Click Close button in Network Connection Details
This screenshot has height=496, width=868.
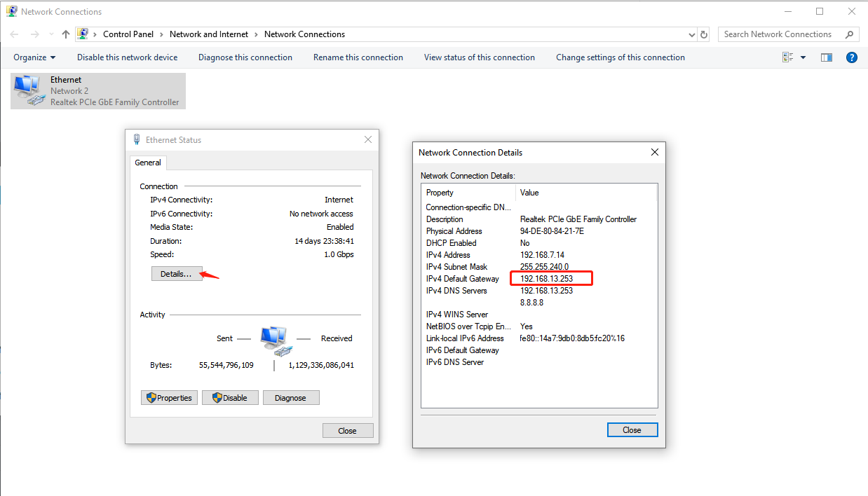632,430
